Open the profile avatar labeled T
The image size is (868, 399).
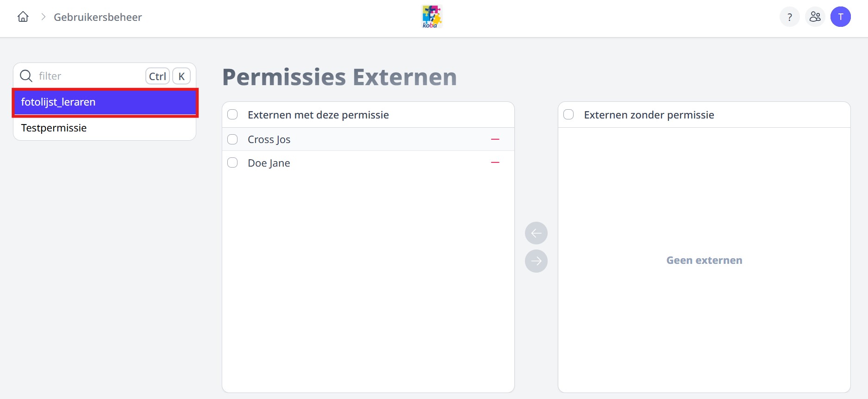[x=841, y=17]
